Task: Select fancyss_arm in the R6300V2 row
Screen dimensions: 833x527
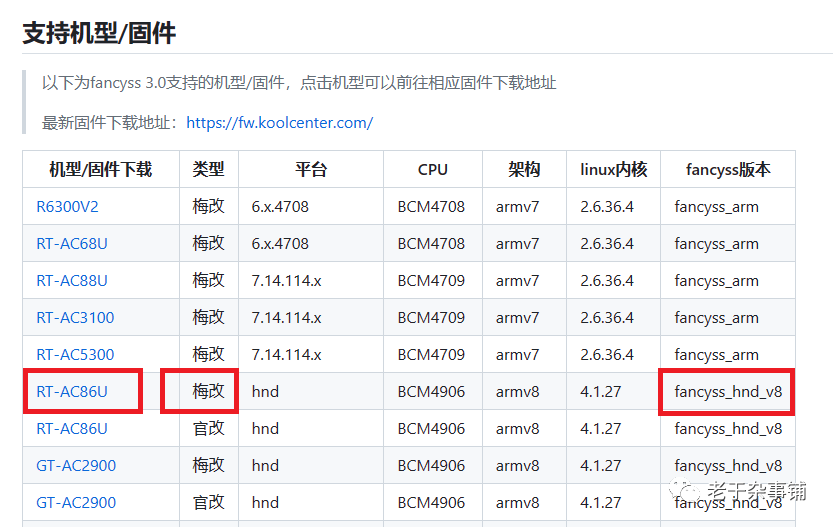Action: click(x=716, y=207)
